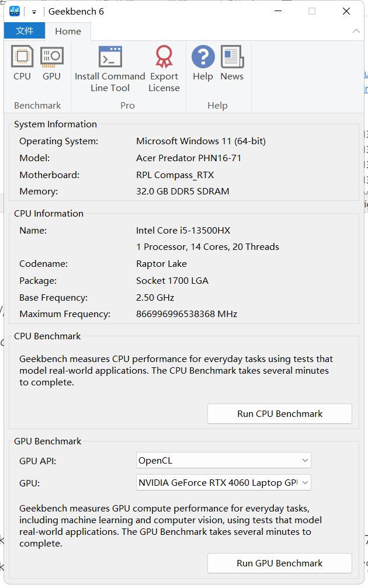Open the quick access toolbar dropdown arrow
This screenshot has width=368, height=588.
click(34, 12)
